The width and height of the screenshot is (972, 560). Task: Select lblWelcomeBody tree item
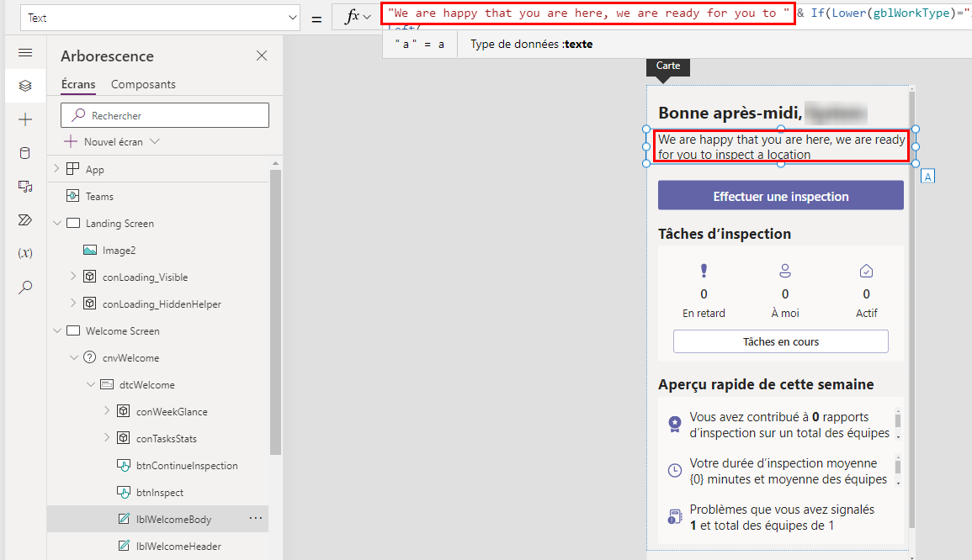pos(173,519)
